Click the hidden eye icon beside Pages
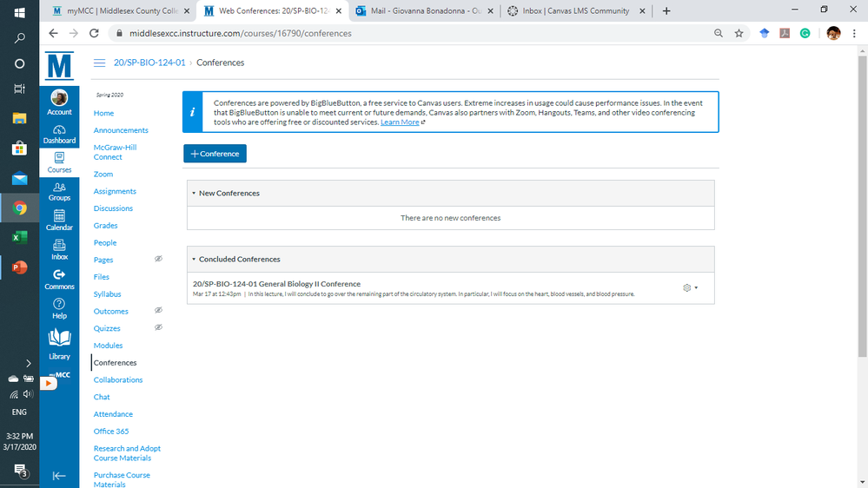 [x=158, y=260]
